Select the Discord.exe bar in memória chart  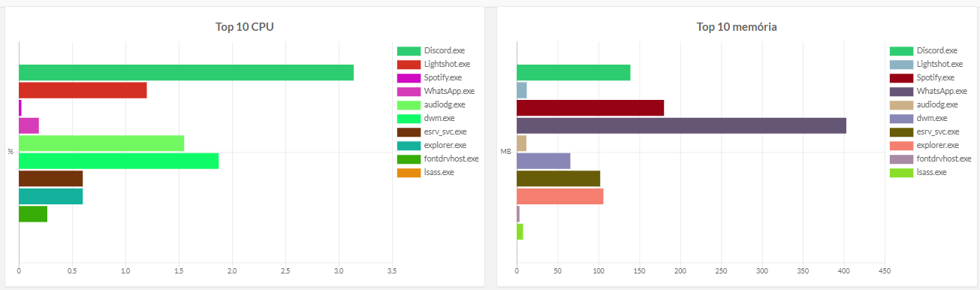(574, 73)
